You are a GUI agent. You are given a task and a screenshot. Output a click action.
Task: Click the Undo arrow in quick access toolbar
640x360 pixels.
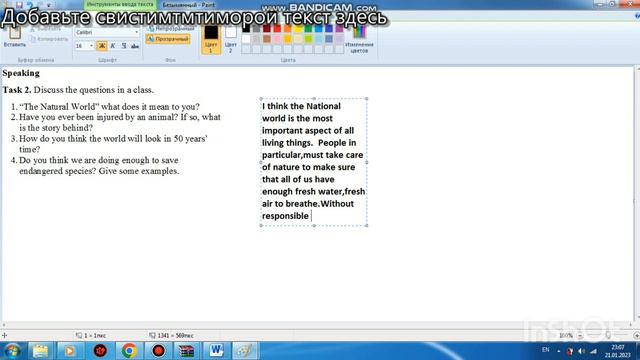29,5
